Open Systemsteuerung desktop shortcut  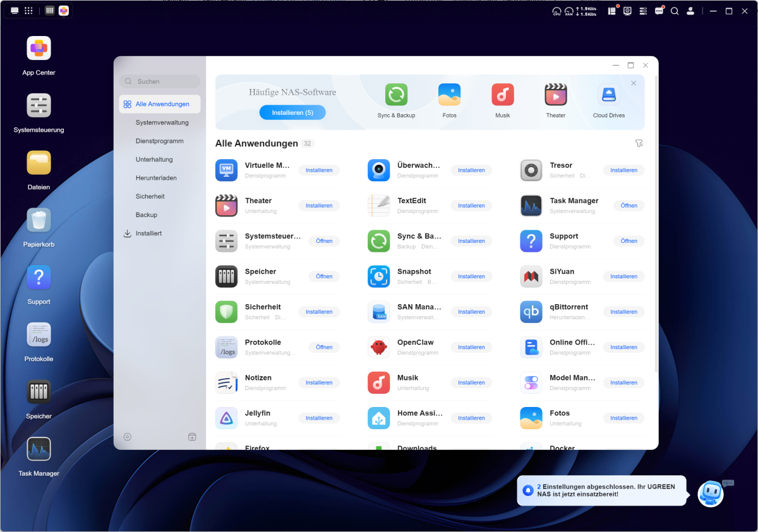39,105
